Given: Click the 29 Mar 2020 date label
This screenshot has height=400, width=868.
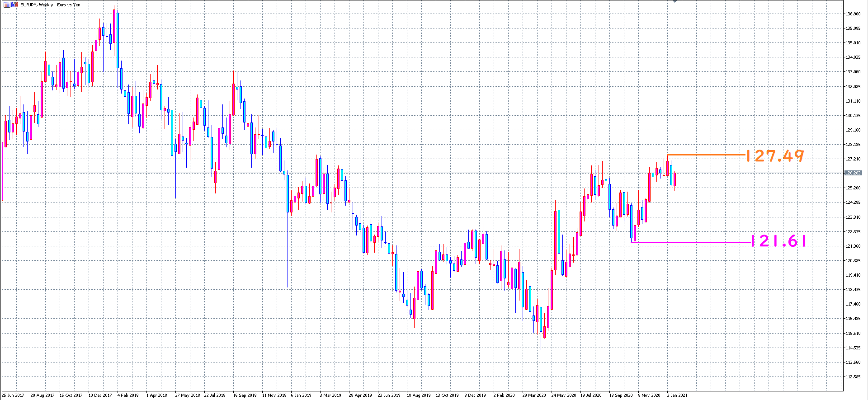Looking at the screenshot, I should point(534,395).
